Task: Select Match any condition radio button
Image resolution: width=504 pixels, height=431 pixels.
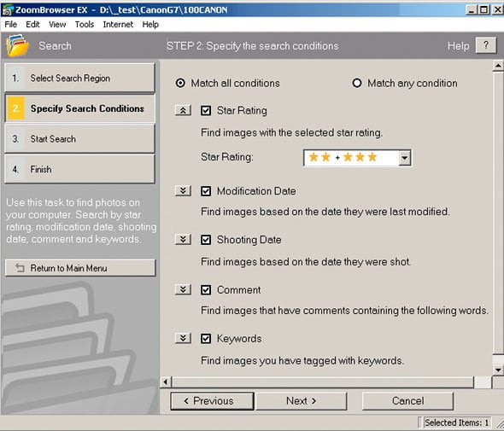Action: pos(357,83)
